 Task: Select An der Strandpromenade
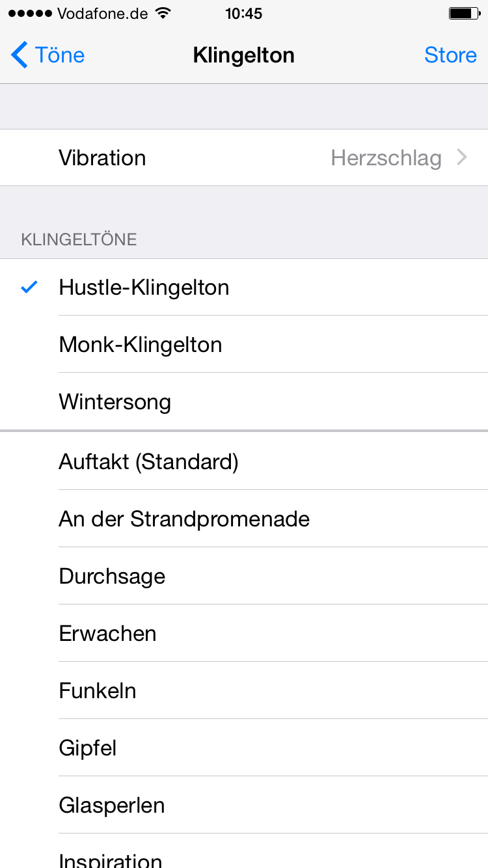(x=184, y=519)
